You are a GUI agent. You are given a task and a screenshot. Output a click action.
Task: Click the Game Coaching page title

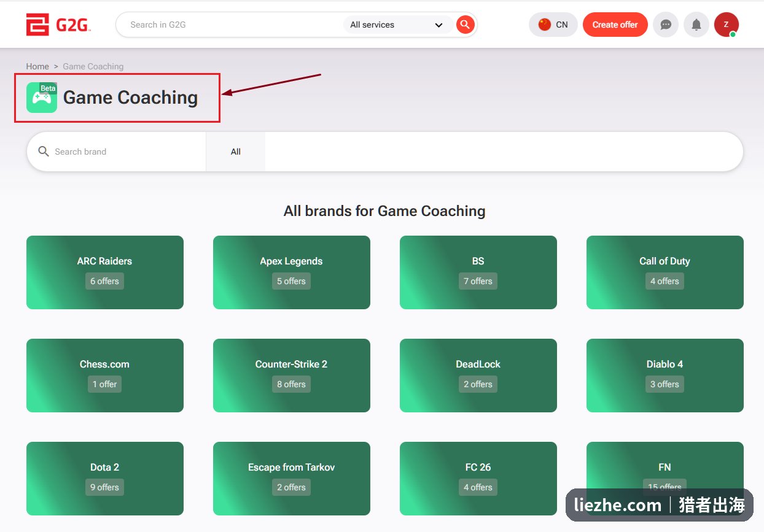130,98
